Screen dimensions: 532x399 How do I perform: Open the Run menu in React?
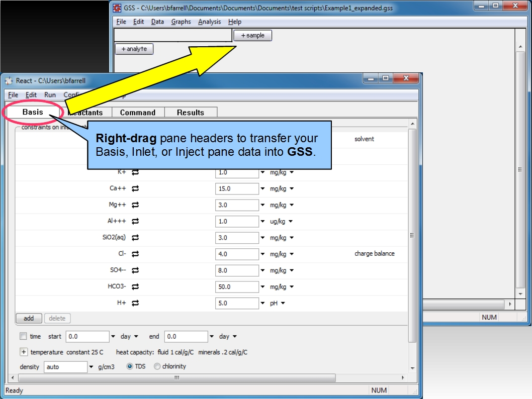coord(50,95)
